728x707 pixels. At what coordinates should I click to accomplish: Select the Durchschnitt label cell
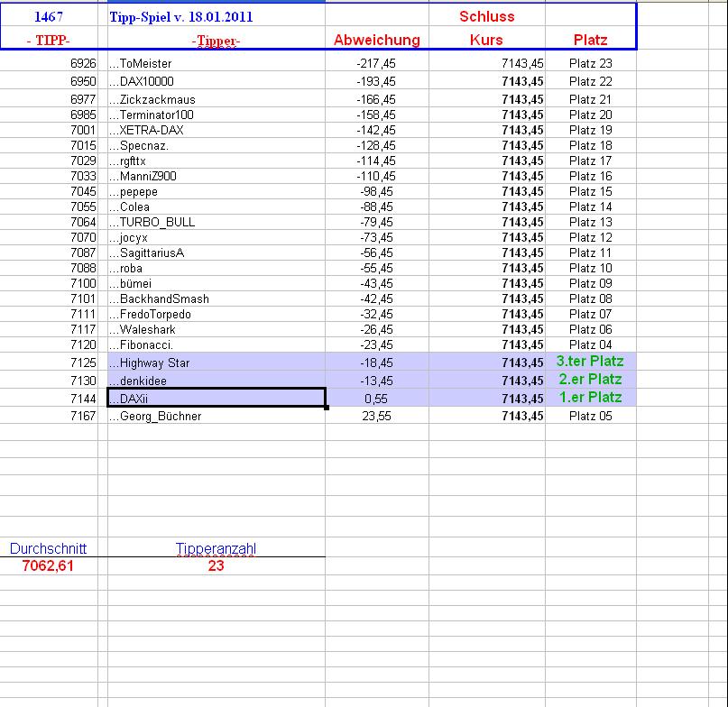point(50,546)
